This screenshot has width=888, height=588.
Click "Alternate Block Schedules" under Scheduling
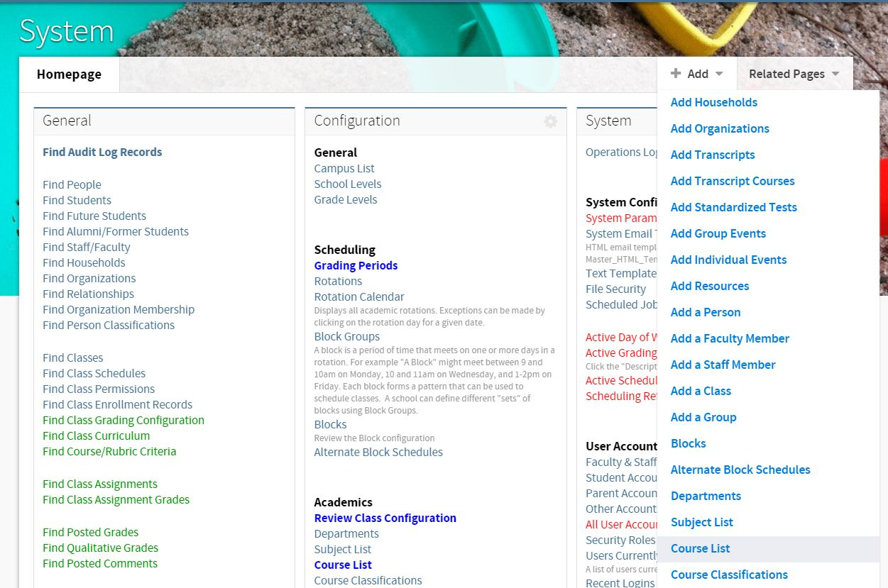(x=378, y=452)
